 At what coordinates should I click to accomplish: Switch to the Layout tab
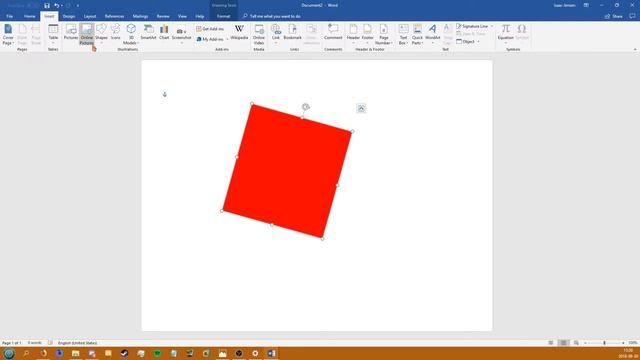click(x=90, y=16)
